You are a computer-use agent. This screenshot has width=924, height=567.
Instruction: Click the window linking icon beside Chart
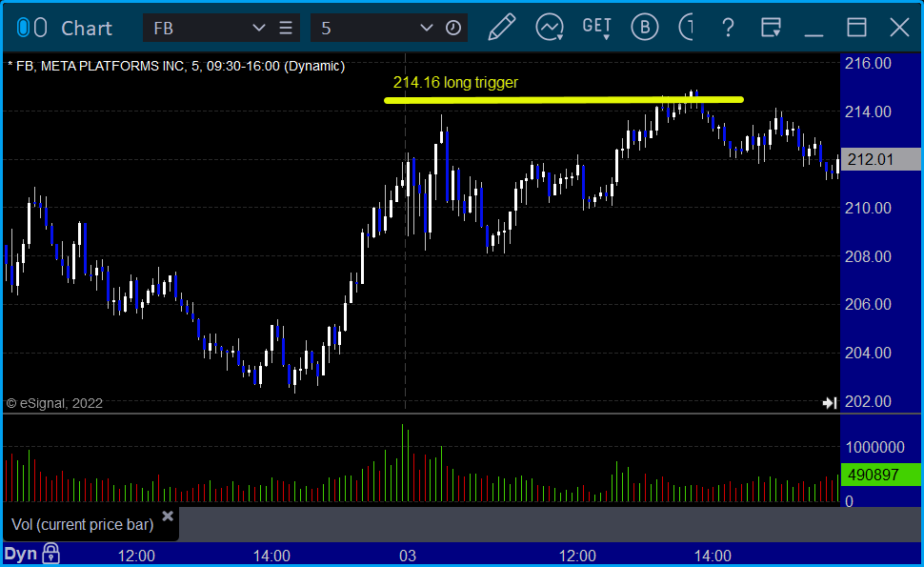(31, 28)
